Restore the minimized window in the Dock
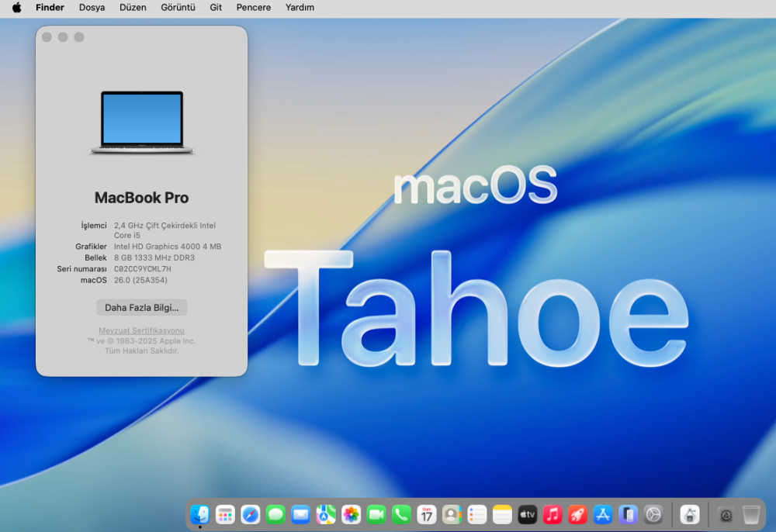The image size is (776, 532). [x=726, y=515]
